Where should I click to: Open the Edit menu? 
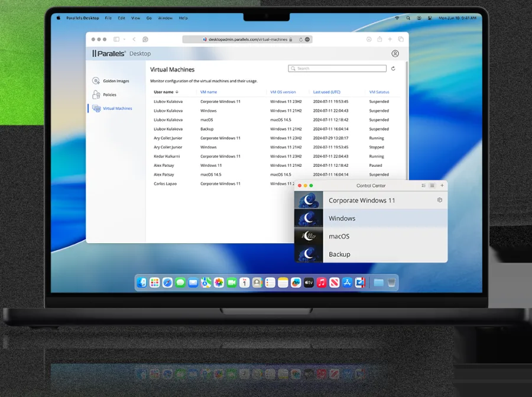coord(121,18)
